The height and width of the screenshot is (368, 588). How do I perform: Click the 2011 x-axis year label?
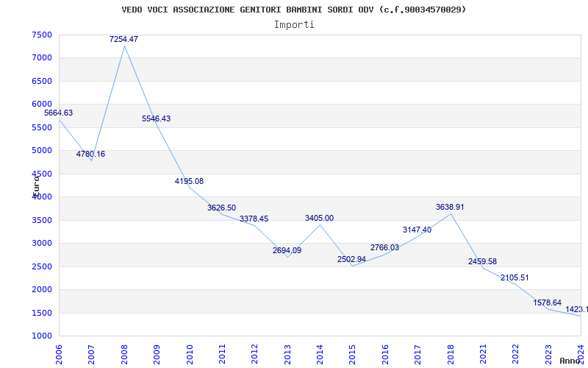coord(222,354)
